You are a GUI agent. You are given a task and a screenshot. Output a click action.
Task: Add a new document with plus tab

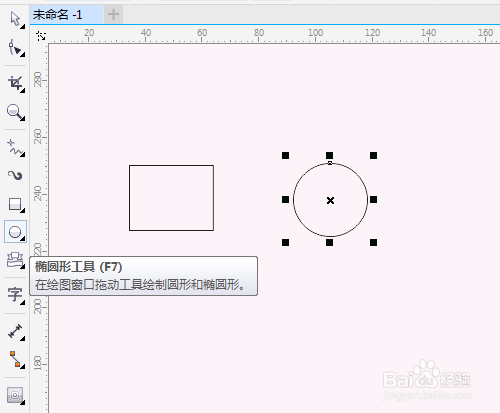coord(113,15)
